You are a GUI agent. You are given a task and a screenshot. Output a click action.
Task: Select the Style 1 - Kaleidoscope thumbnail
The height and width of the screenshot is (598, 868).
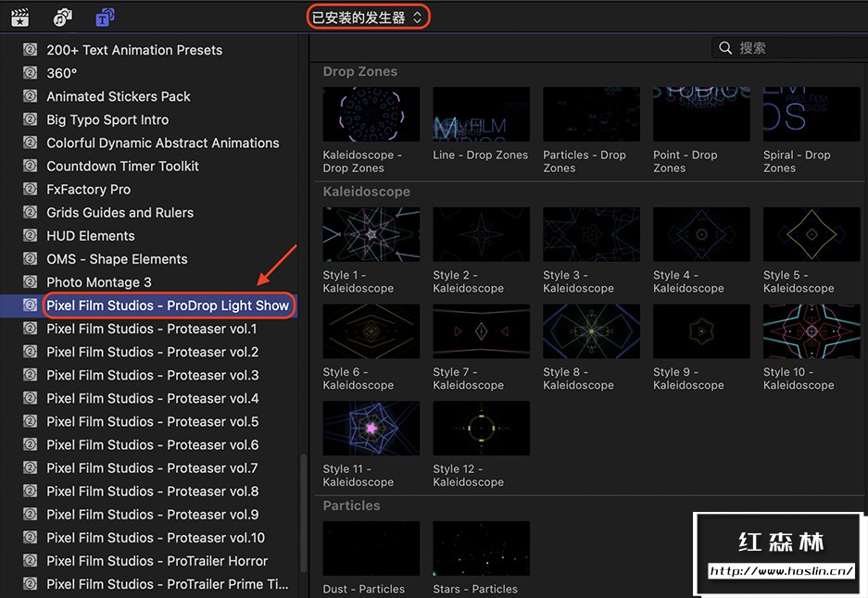pyautogui.click(x=371, y=234)
